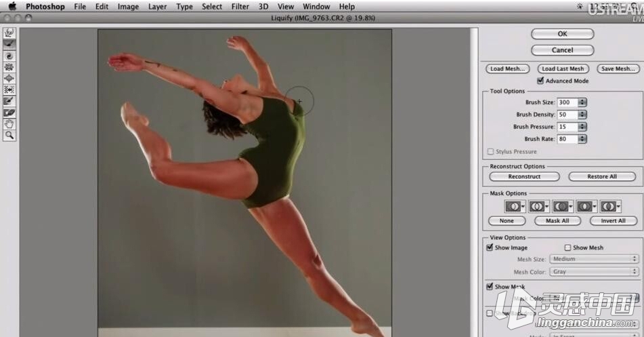Select the Freeze Mask tool
644x337 pixels.
click(9, 101)
